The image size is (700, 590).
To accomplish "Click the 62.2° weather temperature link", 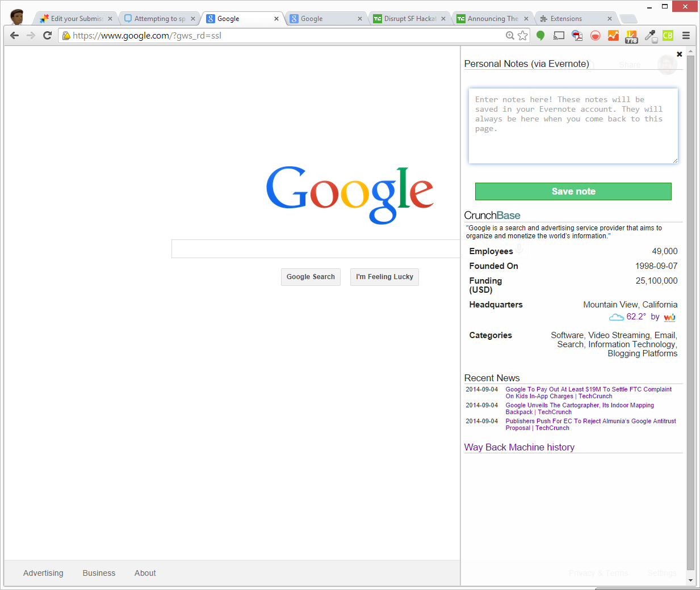I will tap(636, 317).
